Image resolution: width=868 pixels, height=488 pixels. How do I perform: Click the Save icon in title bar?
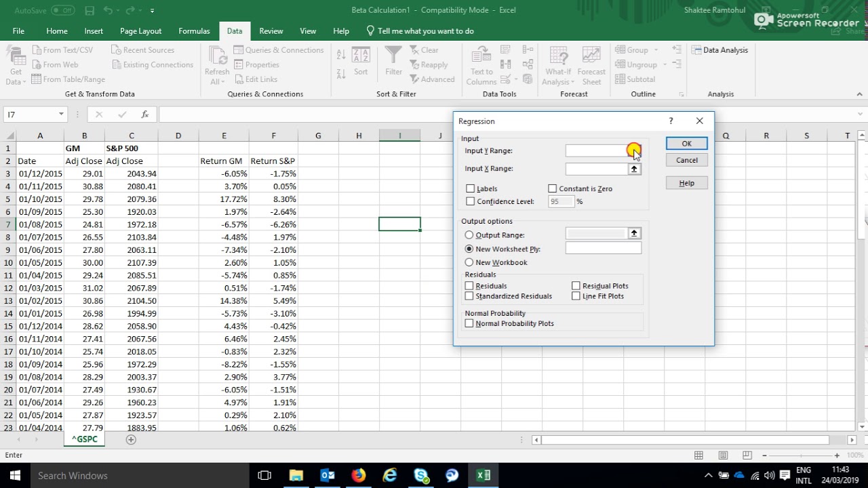coord(90,11)
